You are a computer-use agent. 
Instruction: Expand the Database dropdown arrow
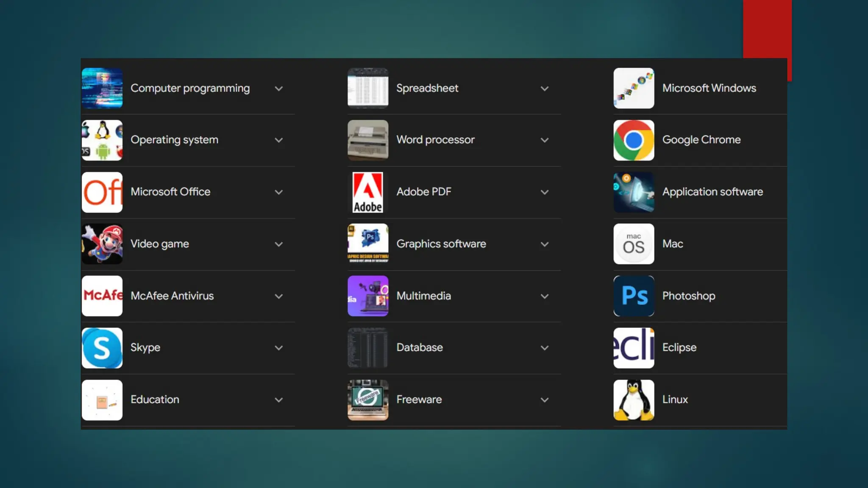coord(545,348)
